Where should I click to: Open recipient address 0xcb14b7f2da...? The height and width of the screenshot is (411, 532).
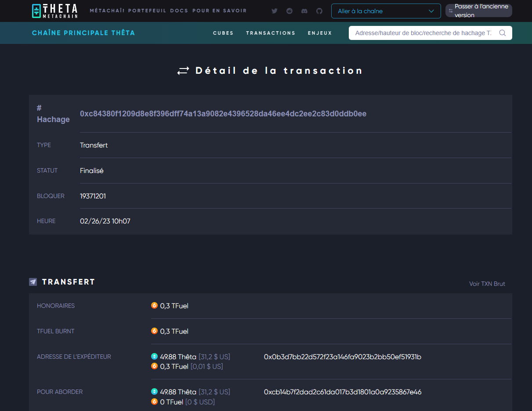coord(343,392)
